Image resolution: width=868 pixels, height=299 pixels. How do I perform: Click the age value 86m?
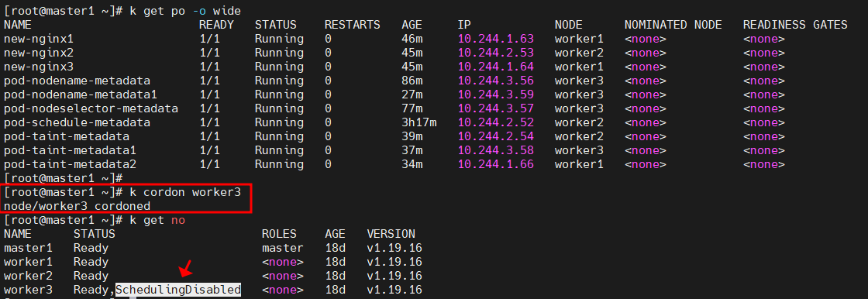pos(412,81)
